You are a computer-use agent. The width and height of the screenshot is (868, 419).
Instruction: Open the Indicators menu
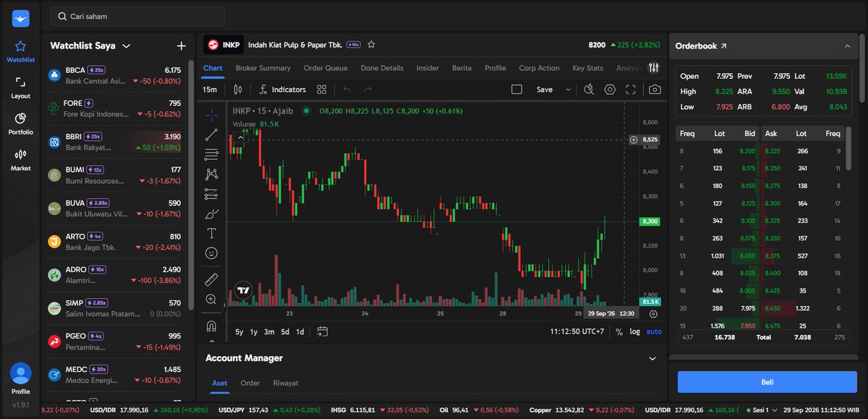point(282,90)
